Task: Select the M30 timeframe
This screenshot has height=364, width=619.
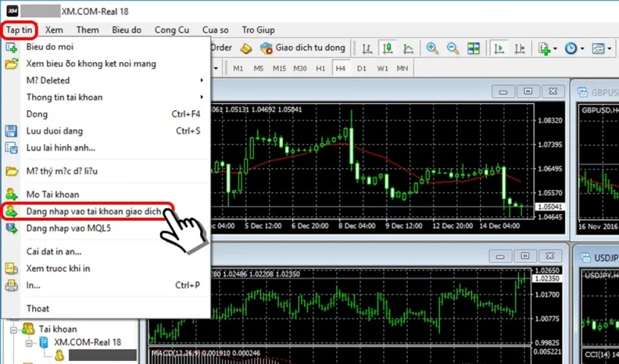Action: point(300,69)
